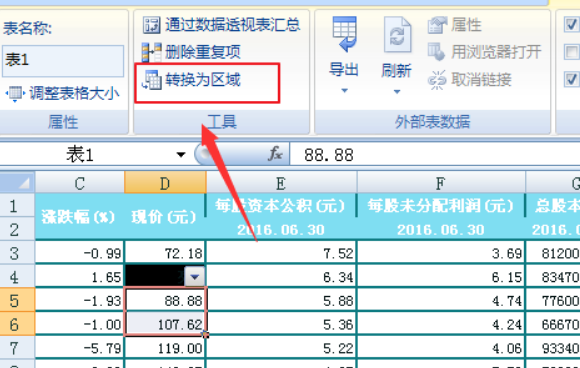The image size is (580, 368).
Task: Click the 用浏览器打开 label
Action: 496,52
